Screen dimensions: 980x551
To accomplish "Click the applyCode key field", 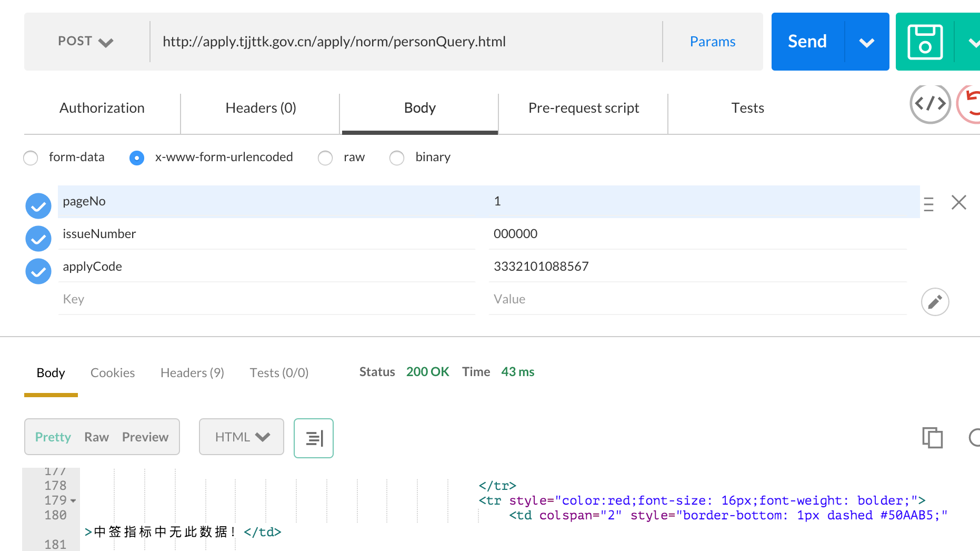I will pos(267,267).
